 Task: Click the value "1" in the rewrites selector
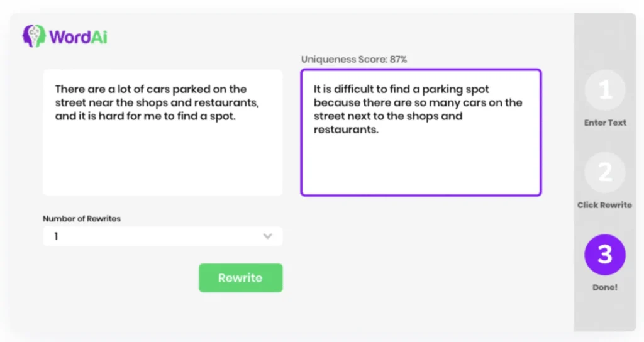[56, 236]
